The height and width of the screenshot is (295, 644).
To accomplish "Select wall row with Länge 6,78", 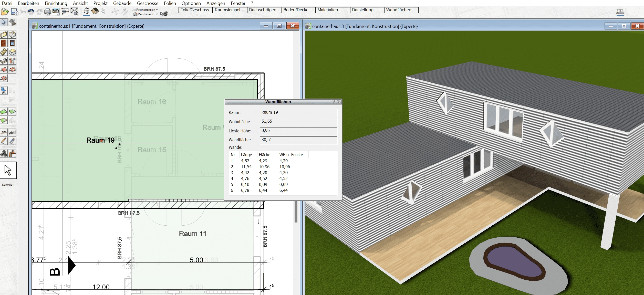I will (283, 190).
